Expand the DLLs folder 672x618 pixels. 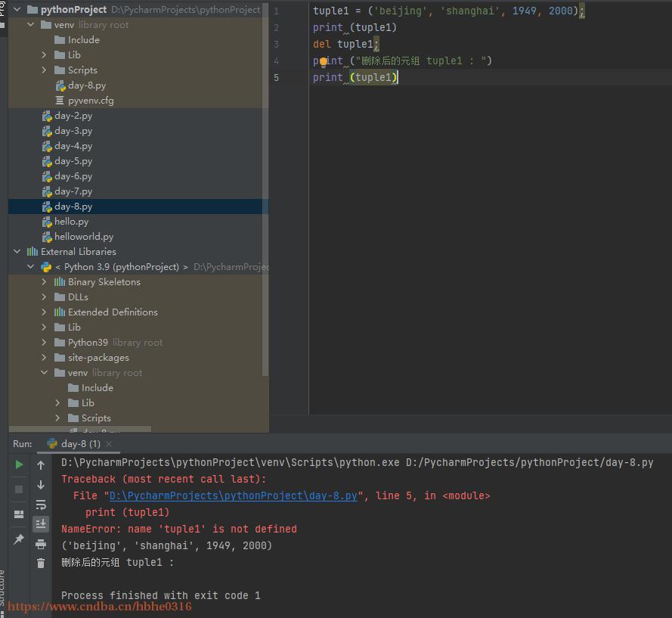(44, 297)
